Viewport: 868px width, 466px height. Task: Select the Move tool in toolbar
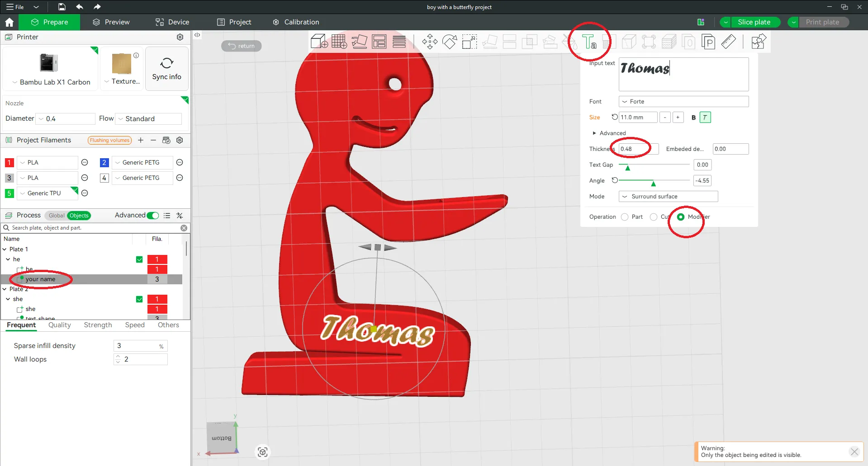point(430,42)
